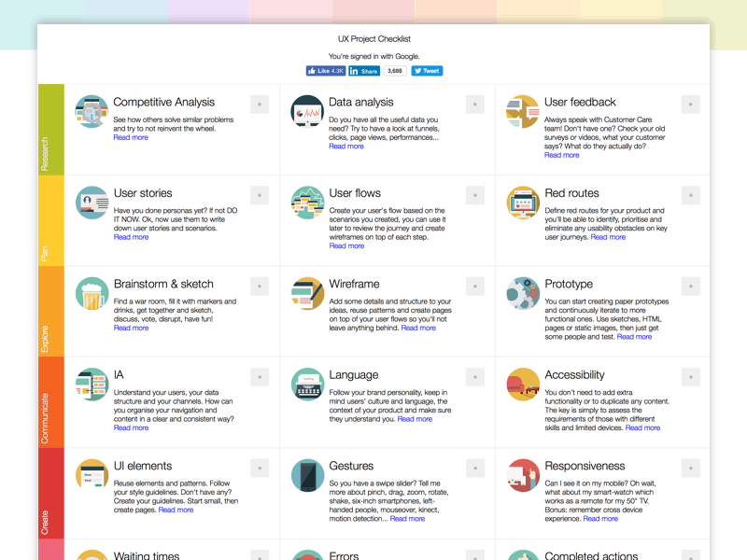Click the Waiting times heading
Screen dimensions: 747x560
pos(147,555)
